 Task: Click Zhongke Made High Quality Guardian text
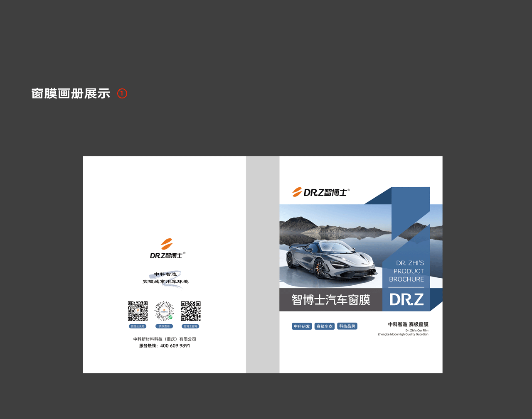403,334
